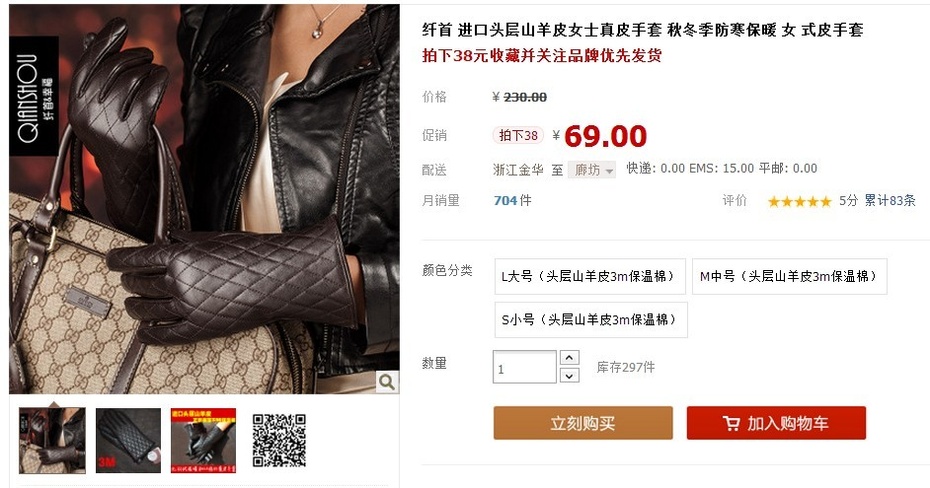Click the shopping cart icon on red button
930x488 pixels.
pos(731,423)
